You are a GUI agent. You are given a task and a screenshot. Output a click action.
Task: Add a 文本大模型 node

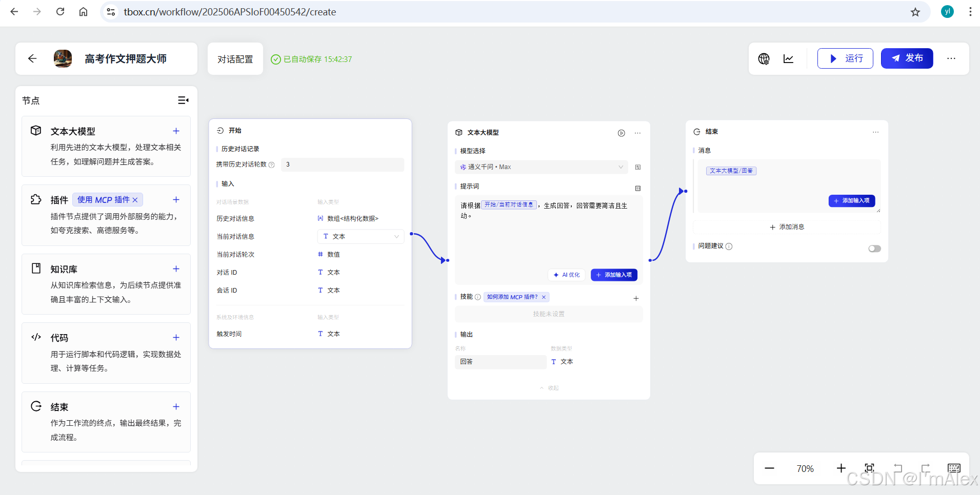(x=176, y=131)
